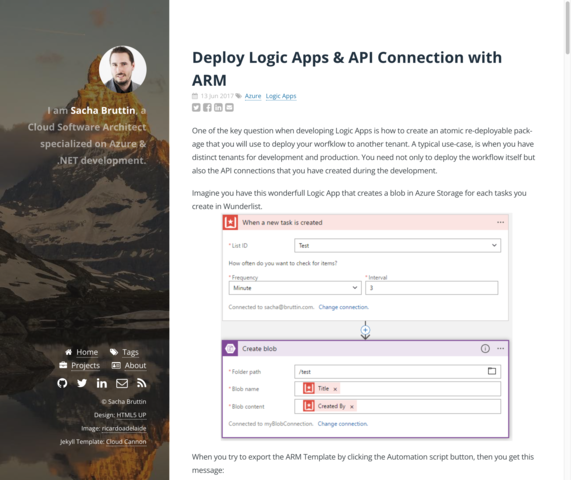This screenshot has width=571, height=480.
Task: Open the ellipsis menu of Create blob
Action: click(500, 349)
